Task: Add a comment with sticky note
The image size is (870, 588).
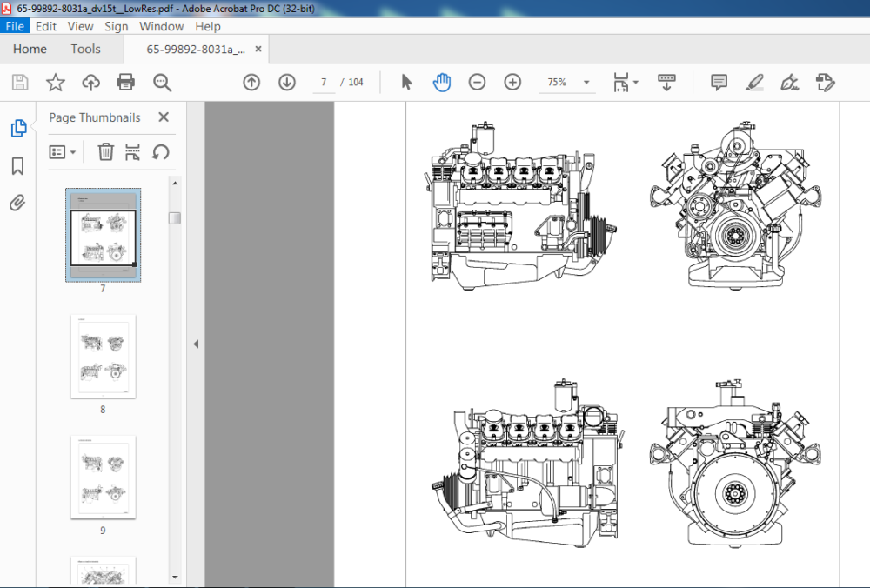Action: point(719,83)
